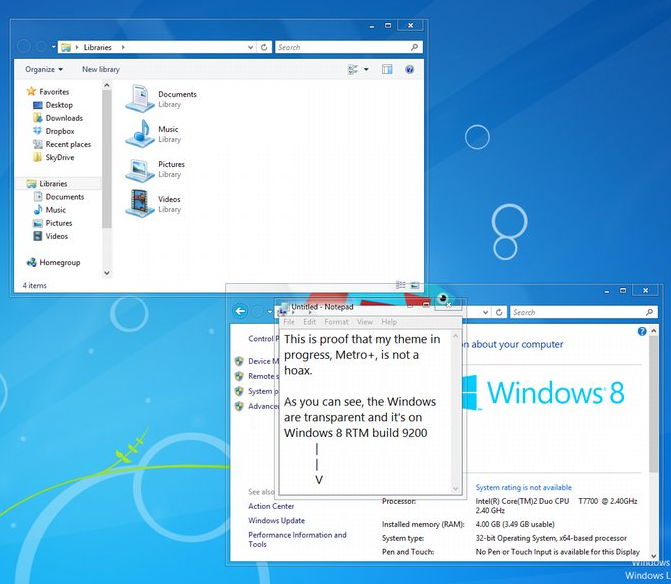Open Advanced system settings link

click(263, 406)
